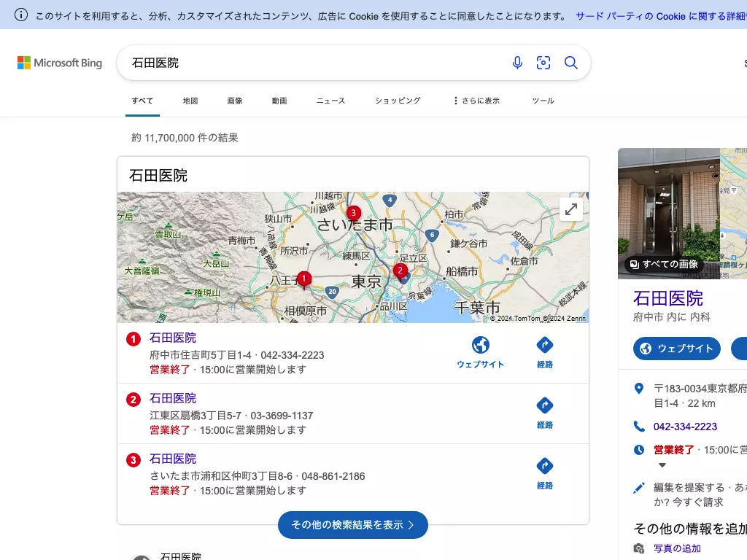Open visual search camera icon
This screenshot has width=747, height=560.
[x=543, y=63]
